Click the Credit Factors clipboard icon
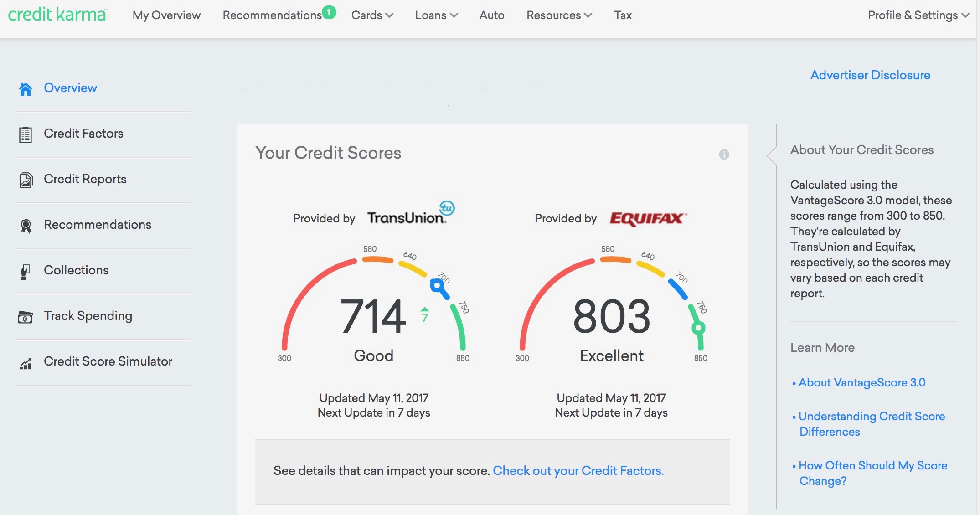This screenshot has height=515, width=980. (26, 134)
